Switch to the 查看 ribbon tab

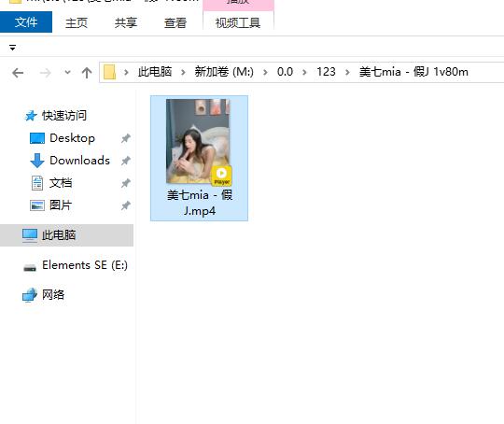[x=175, y=22]
